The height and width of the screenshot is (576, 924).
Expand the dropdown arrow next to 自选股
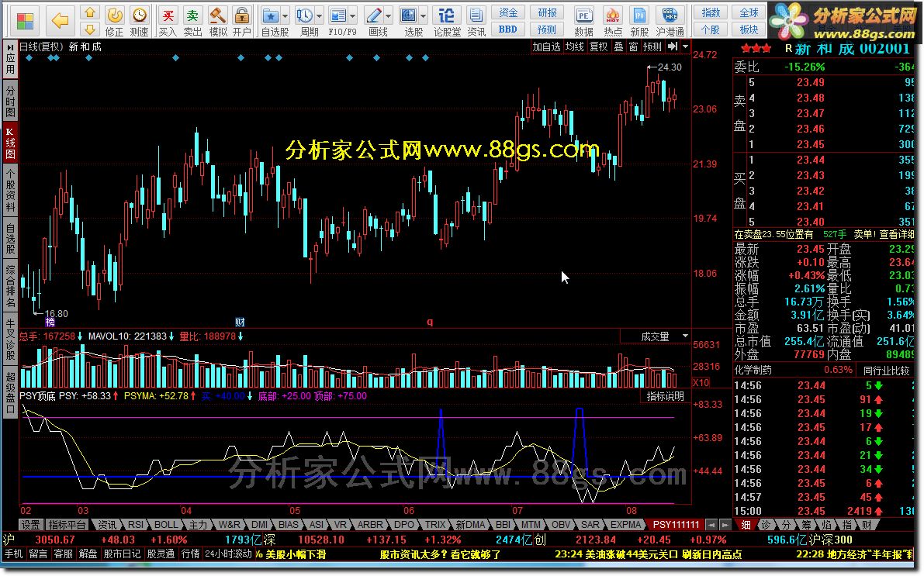(286, 16)
